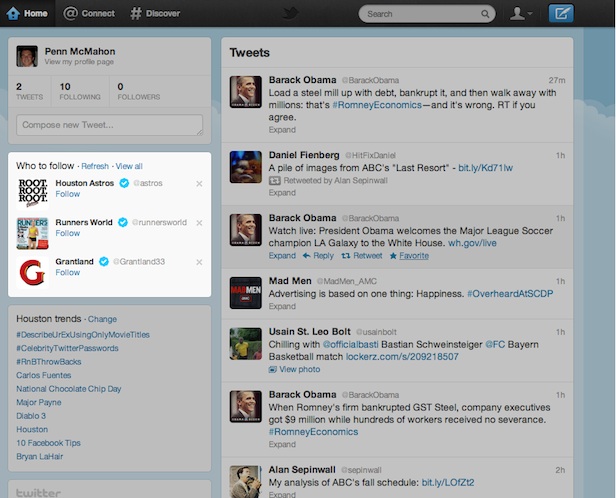This screenshot has height=498, width=616.
Task: Click Change next to Houston trends
Action: pyautogui.click(x=102, y=319)
